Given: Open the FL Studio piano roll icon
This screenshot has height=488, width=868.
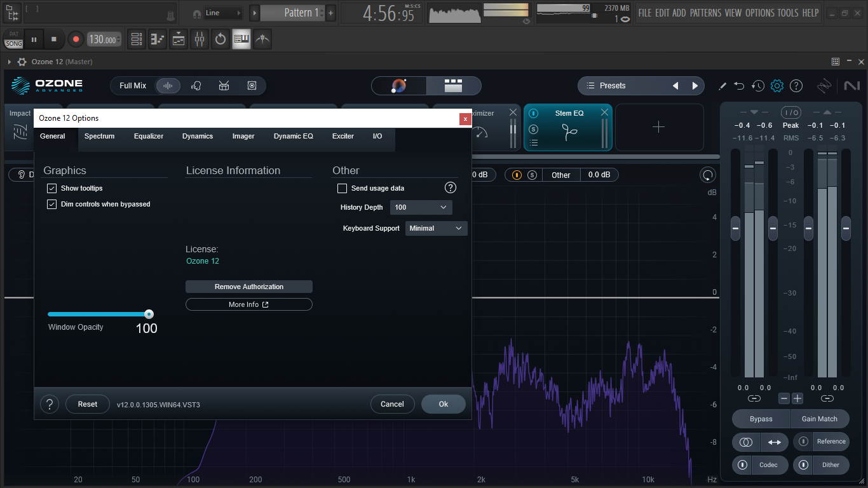Looking at the screenshot, I should pyautogui.click(x=158, y=39).
